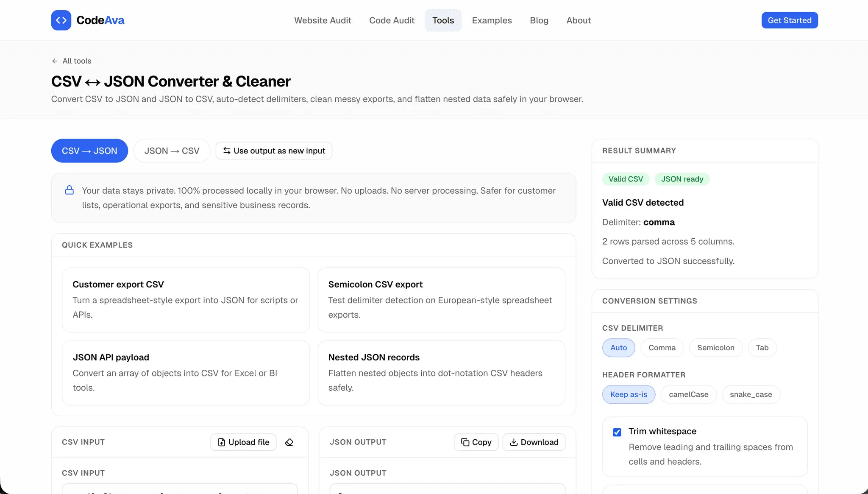Click 'Delimiter: comma' text

[x=638, y=222]
